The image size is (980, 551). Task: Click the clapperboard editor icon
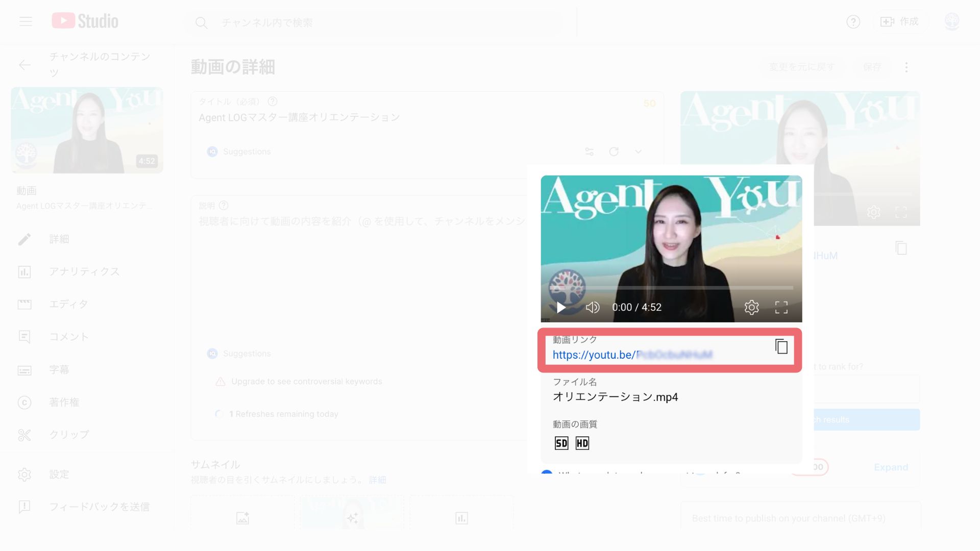coord(24,304)
